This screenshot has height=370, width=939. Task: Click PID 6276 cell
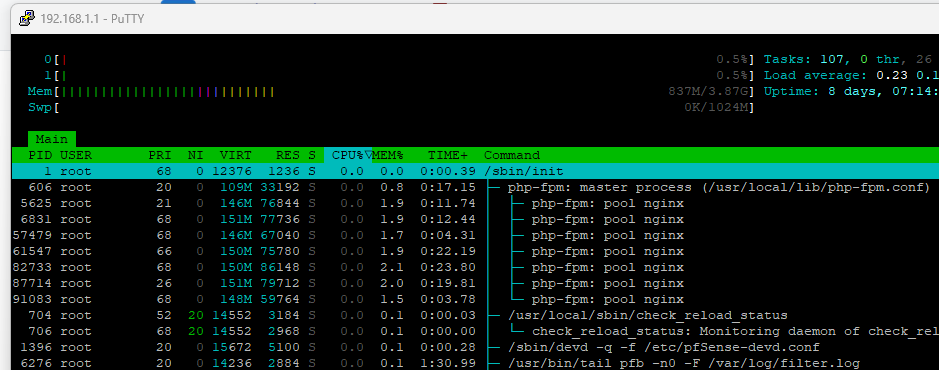coord(37,363)
